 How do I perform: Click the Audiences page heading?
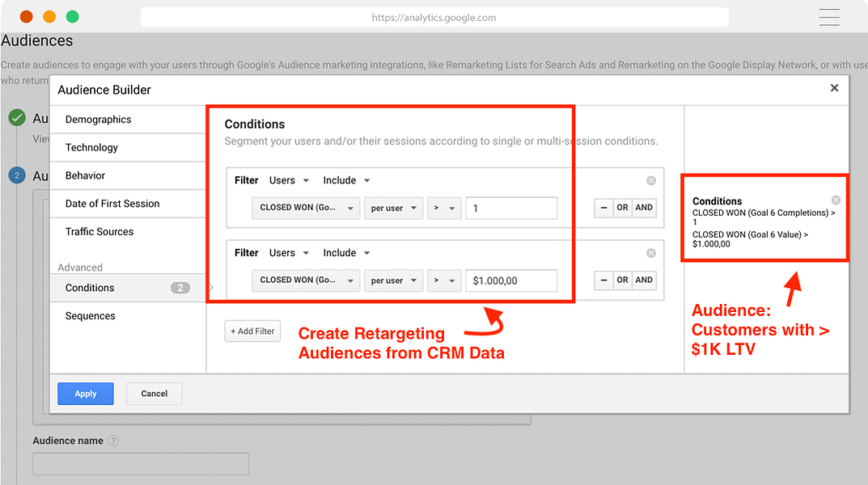click(x=36, y=40)
